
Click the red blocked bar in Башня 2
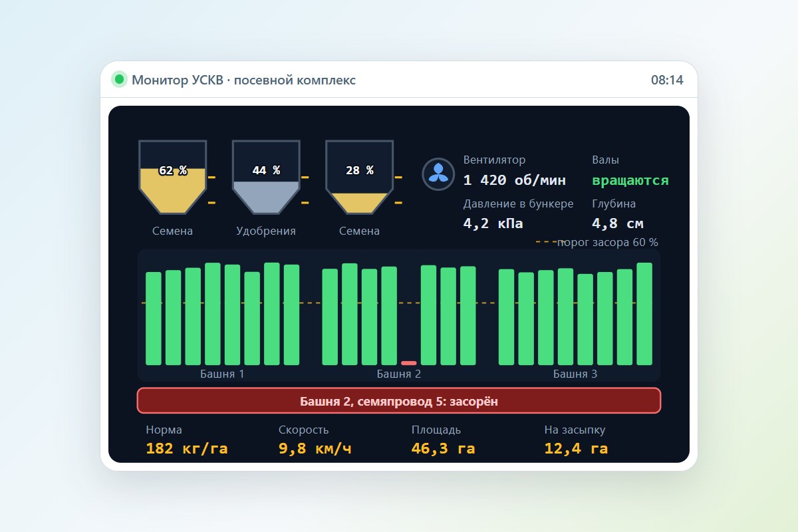(x=409, y=363)
